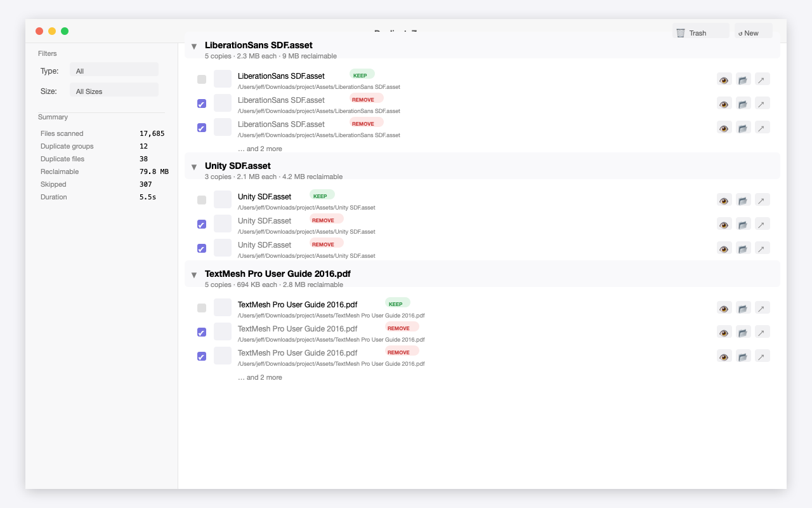The image size is (812, 508).
Task: Reveal KEEP LiberationSans SDF.asset in folder
Action: (743, 79)
